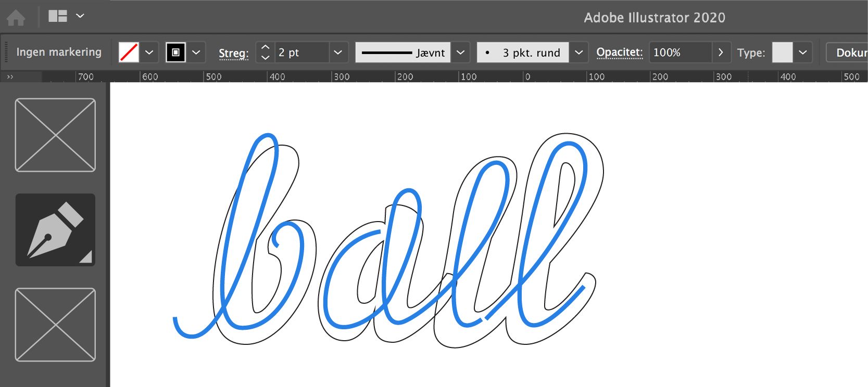Select the Pen tool
868x387 pixels.
(55, 230)
